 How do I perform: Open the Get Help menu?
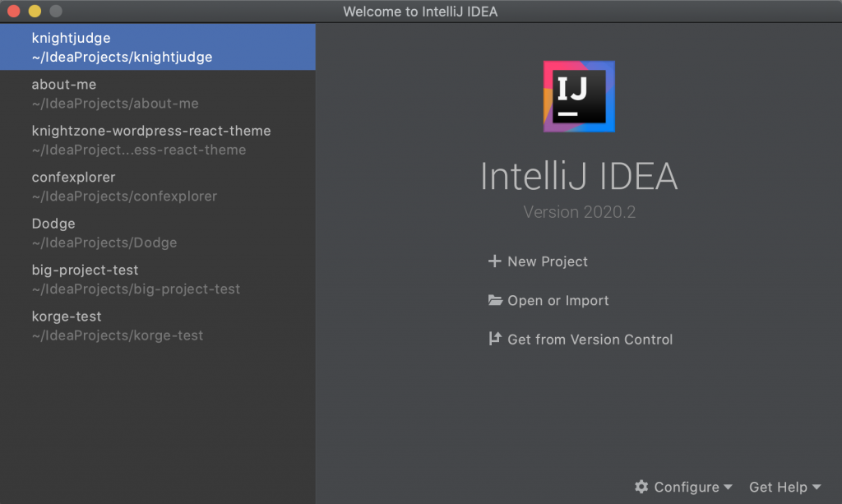pyautogui.click(x=778, y=487)
